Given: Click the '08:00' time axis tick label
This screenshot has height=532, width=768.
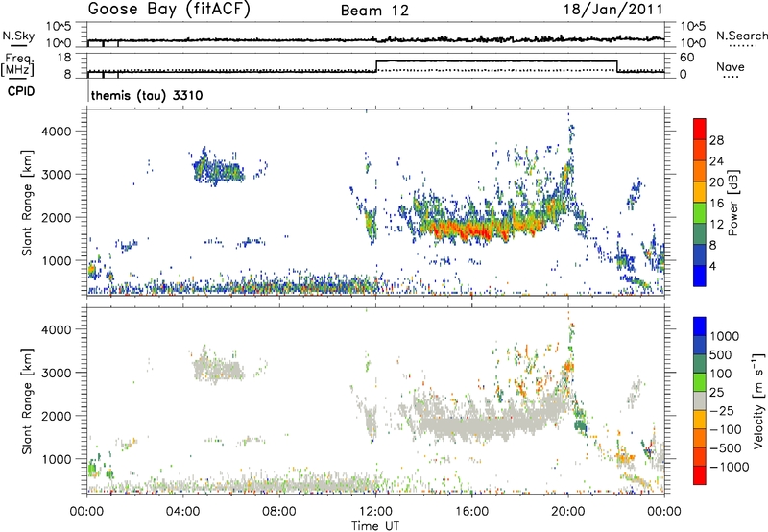Looking at the screenshot, I should [x=279, y=512].
